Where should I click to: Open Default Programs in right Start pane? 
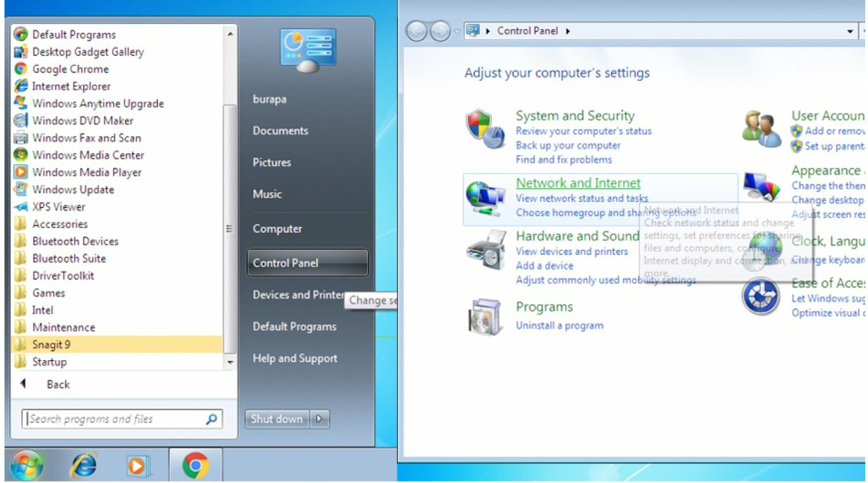click(x=294, y=326)
